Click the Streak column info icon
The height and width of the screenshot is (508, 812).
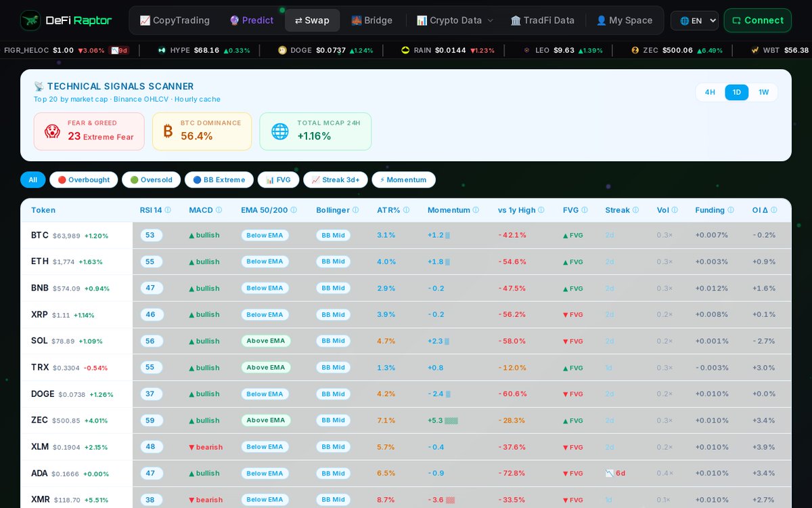coord(635,210)
